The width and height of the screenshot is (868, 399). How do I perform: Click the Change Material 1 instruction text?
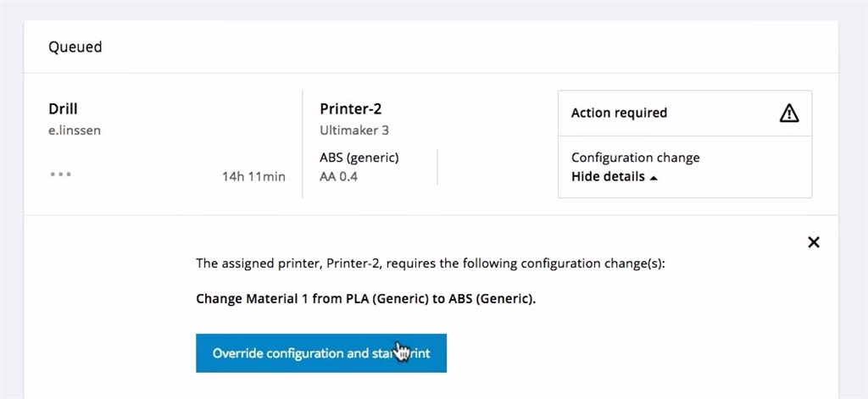point(365,298)
